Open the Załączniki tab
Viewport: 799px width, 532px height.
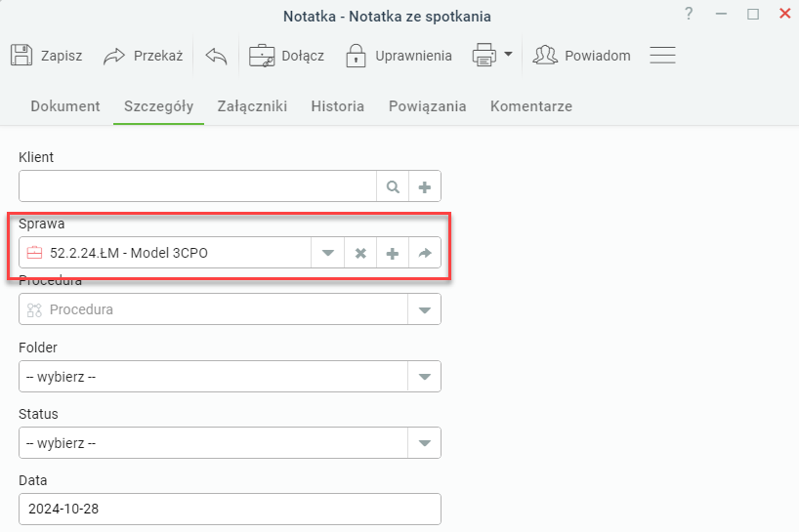pos(252,105)
